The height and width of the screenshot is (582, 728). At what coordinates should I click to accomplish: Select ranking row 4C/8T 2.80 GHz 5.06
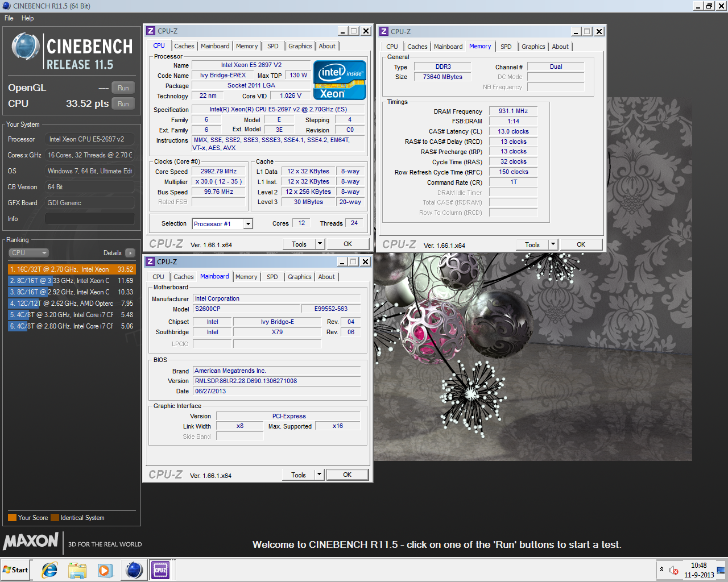72,326
